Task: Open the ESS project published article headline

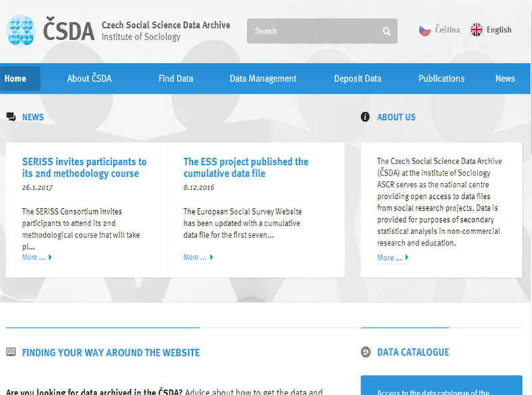Action: [x=246, y=168]
